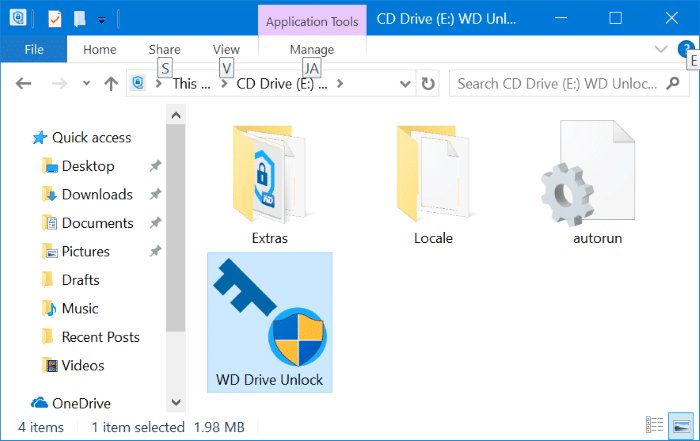Click the navigation pane scroll down arrow

click(176, 402)
